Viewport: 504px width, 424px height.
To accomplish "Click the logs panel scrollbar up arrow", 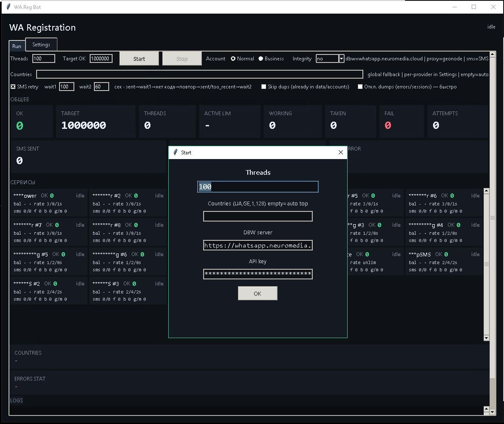I will coord(486,409).
